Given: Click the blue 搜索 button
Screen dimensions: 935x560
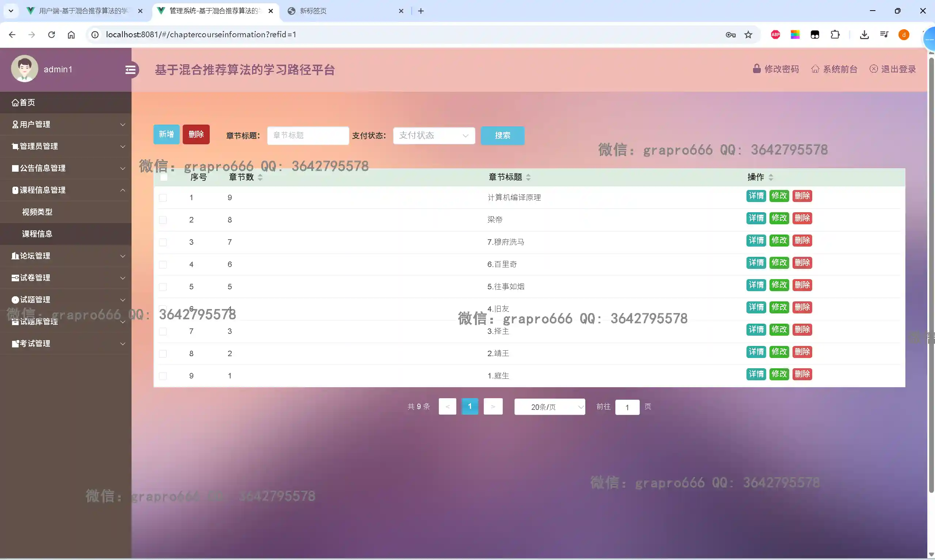Looking at the screenshot, I should click(x=502, y=136).
